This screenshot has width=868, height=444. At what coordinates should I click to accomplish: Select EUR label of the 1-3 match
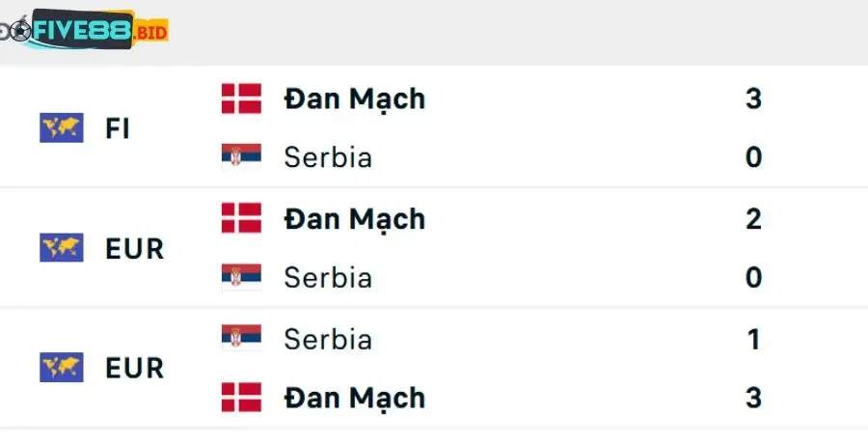pyautogui.click(x=134, y=369)
